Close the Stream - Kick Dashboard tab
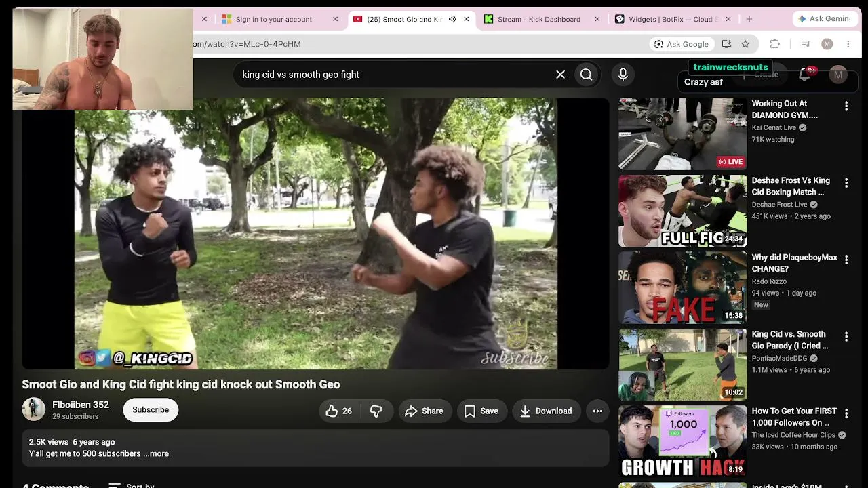The width and height of the screenshot is (868, 488). pyautogui.click(x=597, y=19)
